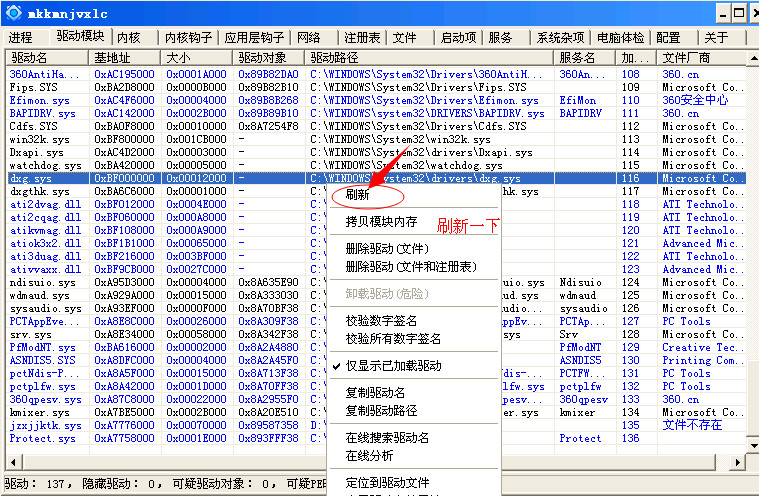
Task: Select the 360AntiHa... driver row
Action: [x=44, y=74]
